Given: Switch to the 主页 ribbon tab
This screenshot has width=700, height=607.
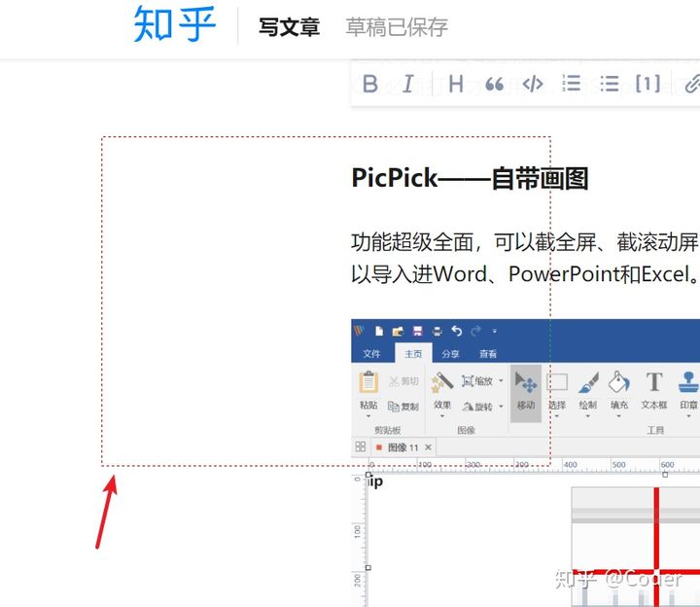Looking at the screenshot, I should tap(413, 354).
